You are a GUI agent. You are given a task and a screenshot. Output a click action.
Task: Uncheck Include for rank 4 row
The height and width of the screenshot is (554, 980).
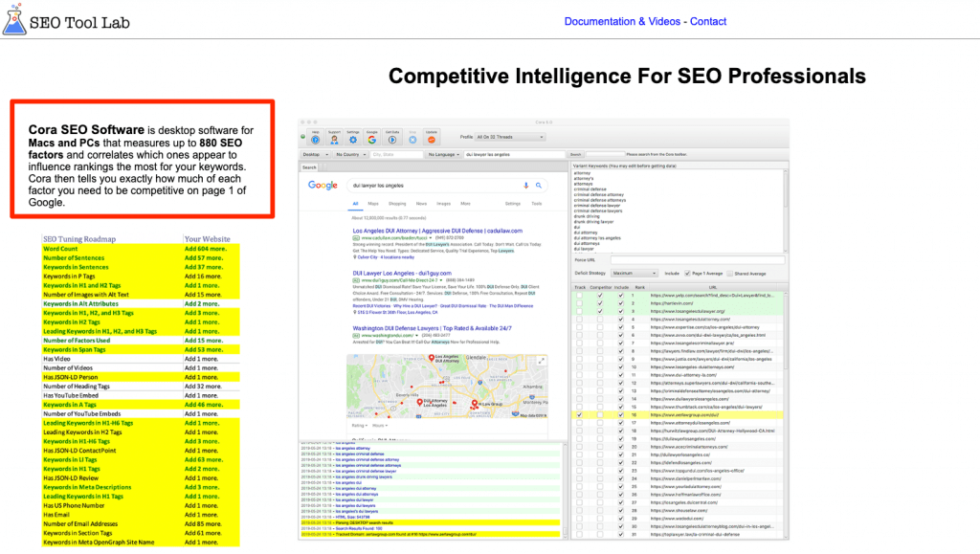pos(620,320)
